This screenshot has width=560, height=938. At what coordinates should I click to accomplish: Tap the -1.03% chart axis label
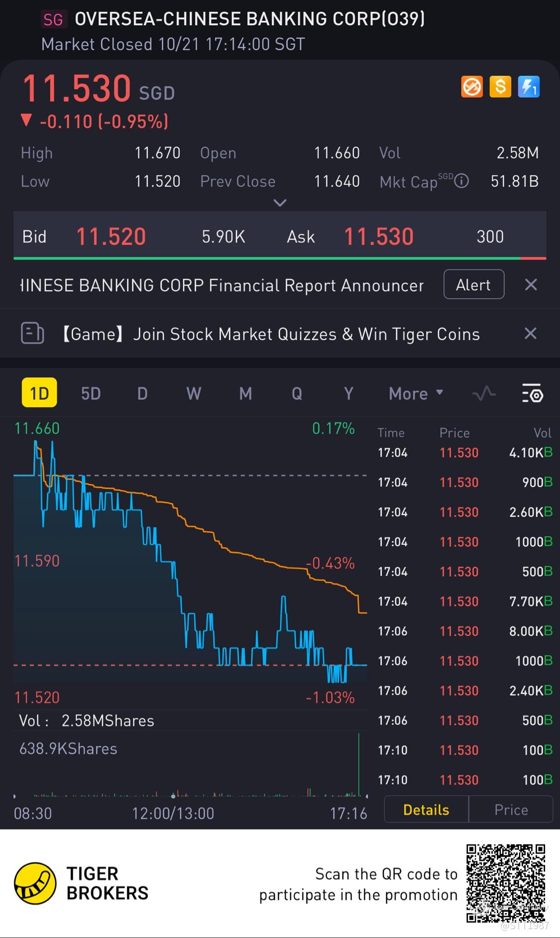[x=330, y=698]
